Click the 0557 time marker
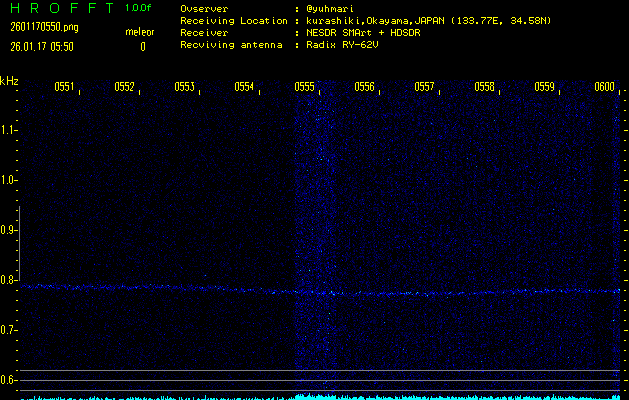This screenshot has width=629, height=400. pos(424,87)
